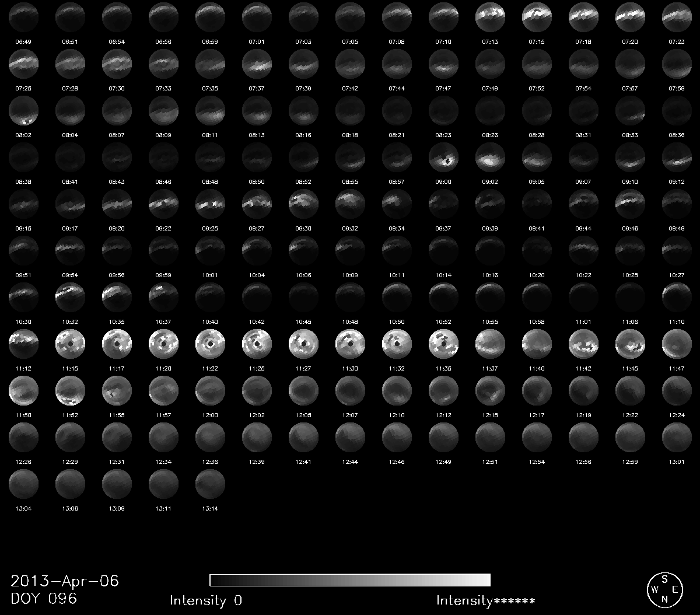Select the 11:52 bright image thumbnail
Screen dimensions: 700x615
[x=70, y=390]
